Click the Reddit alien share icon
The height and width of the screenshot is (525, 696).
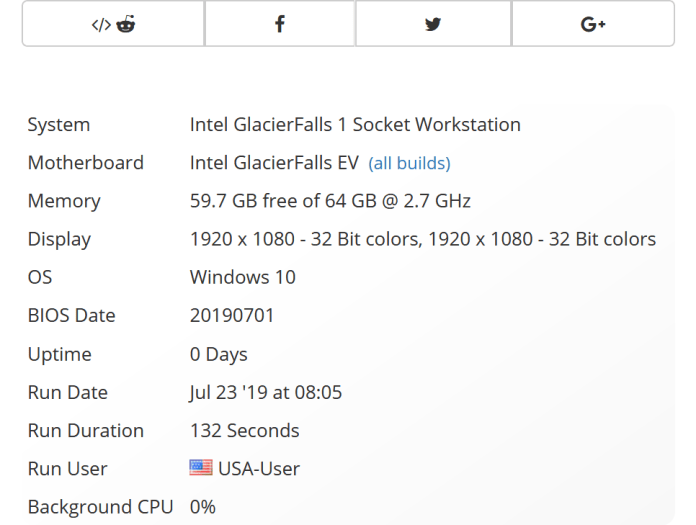pyautogui.click(x=126, y=25)
